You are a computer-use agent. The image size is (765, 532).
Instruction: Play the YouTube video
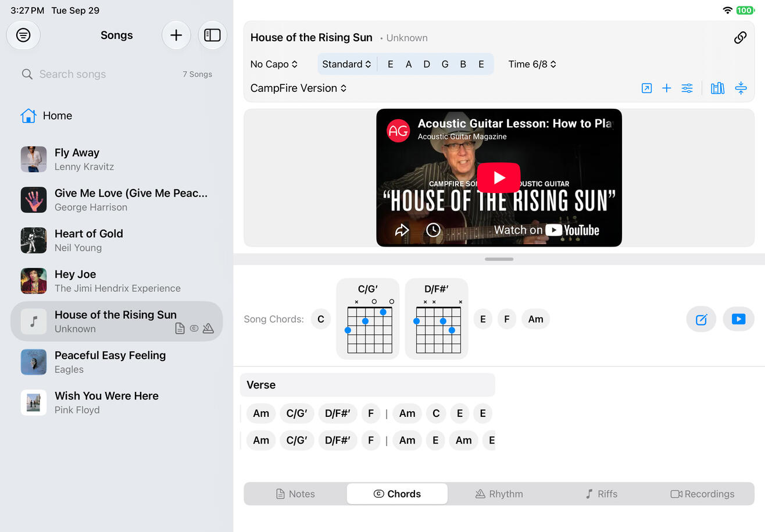[499, 178]
